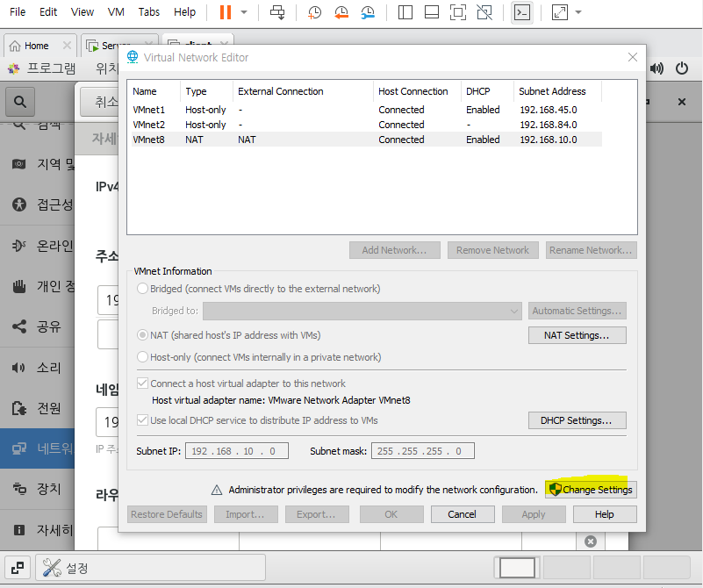This screenshot has height=588, width=703.
Task: Open the VM menu
Action: tap(116, 12)
